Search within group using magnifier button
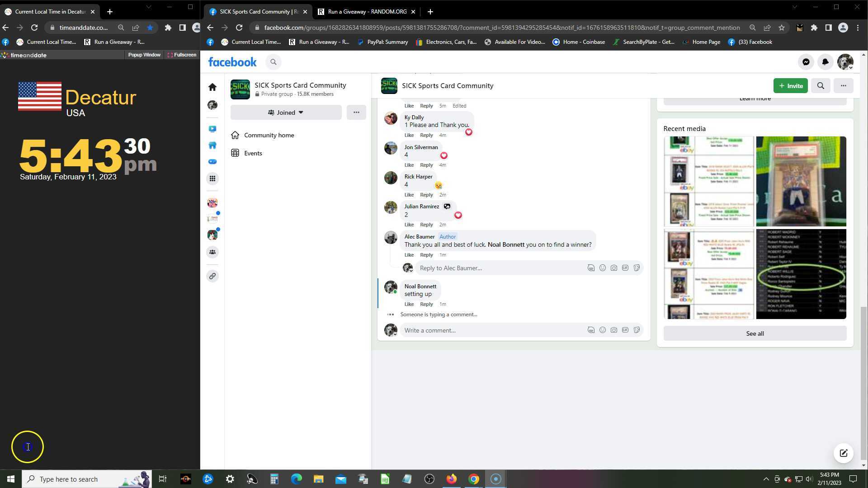Viewport: 868px width, 488px height. [x=820, y=85]
